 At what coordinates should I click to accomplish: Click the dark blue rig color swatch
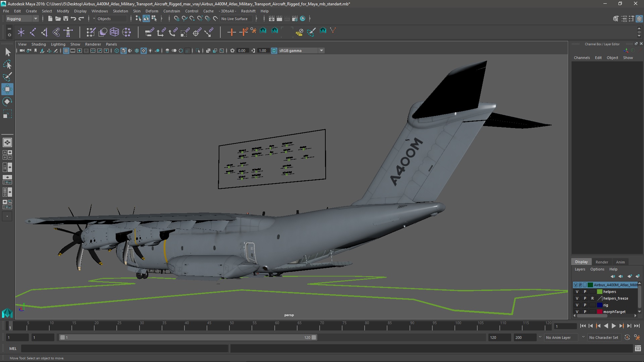[599, 305]
